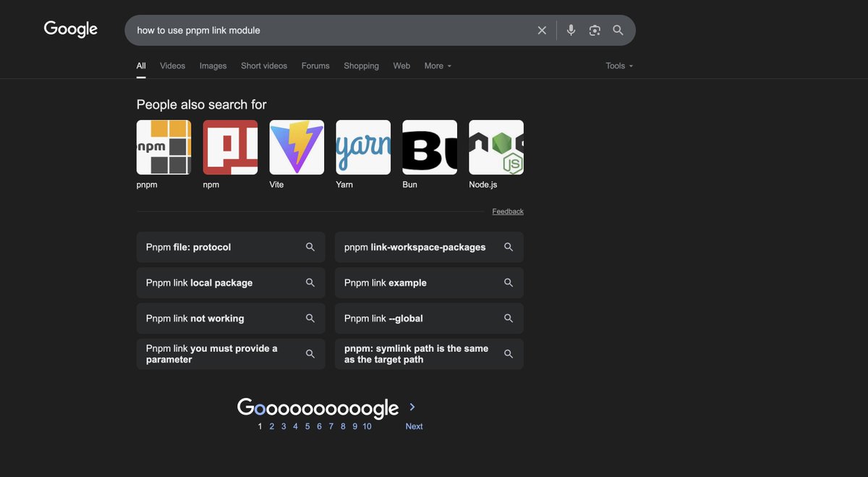The image size is (868, 477).
Task: Go to results page 2
Action: tap(272, 426)
